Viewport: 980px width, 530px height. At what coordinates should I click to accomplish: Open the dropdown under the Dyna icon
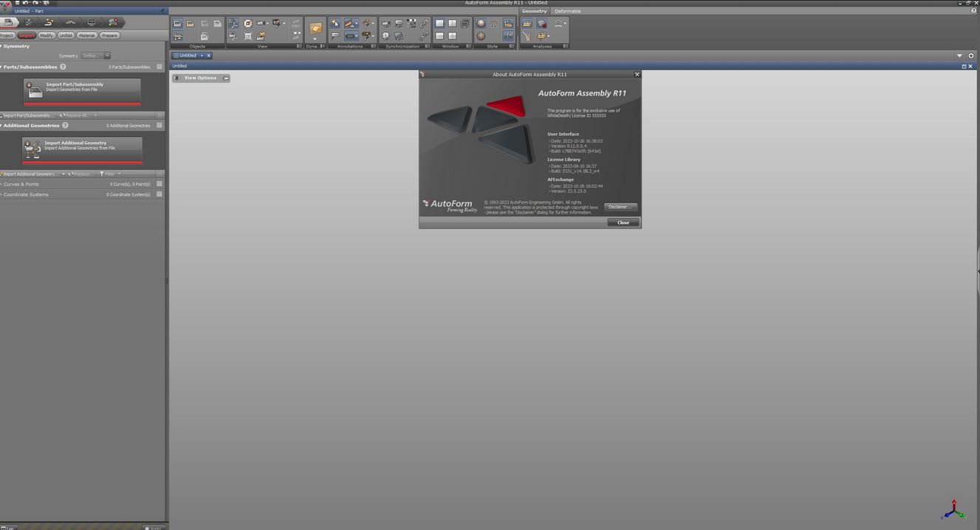315,40
